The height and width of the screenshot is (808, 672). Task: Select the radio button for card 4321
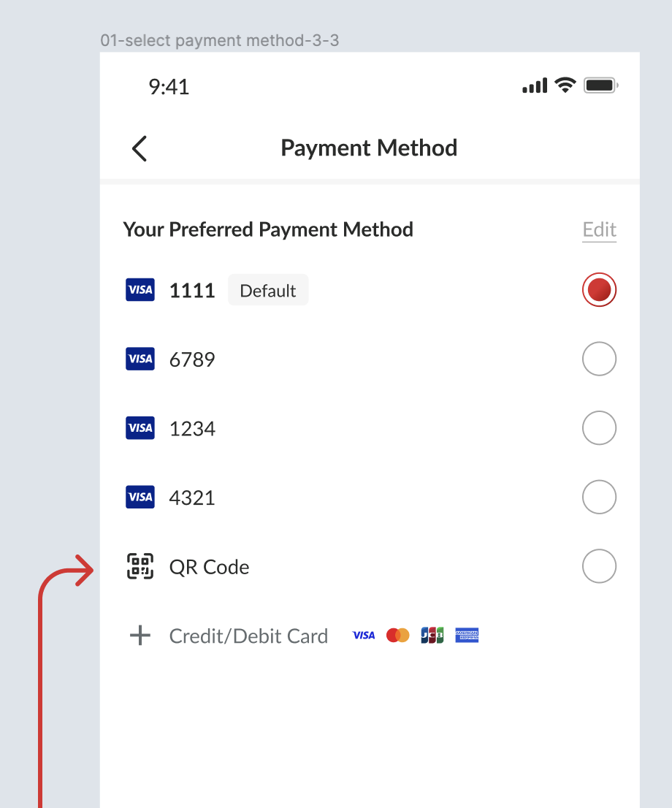point(599,498)
